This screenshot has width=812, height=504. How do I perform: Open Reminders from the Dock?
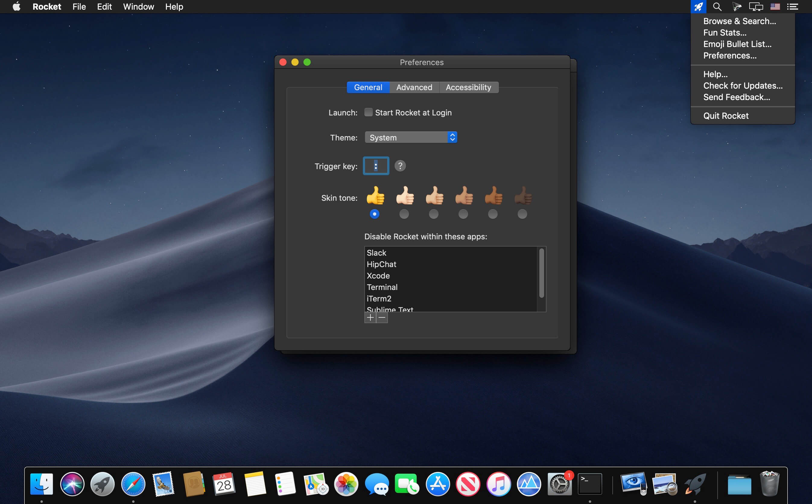coord(285,484)
